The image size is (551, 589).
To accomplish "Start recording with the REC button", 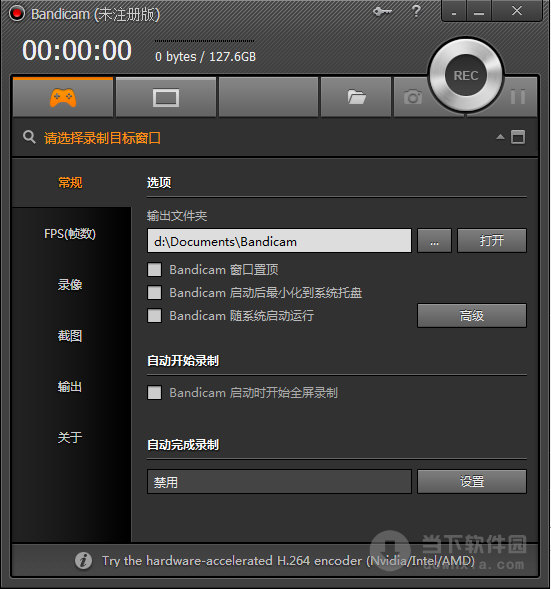I will tap(466, 75).
